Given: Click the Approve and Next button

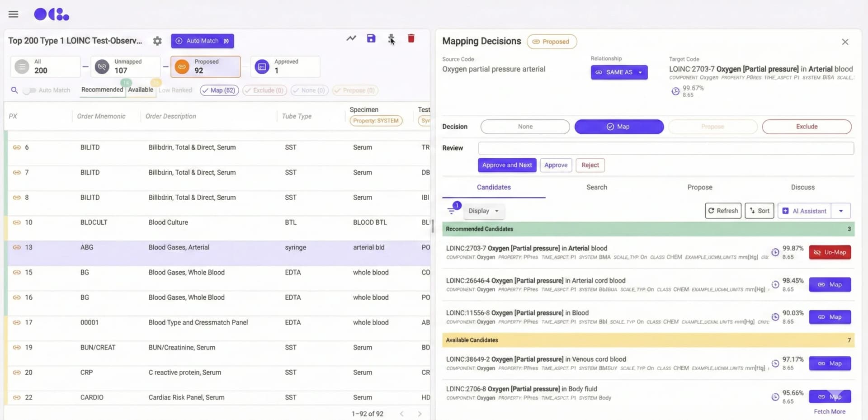Looking at the screenshot, I should tap(507, 165).
